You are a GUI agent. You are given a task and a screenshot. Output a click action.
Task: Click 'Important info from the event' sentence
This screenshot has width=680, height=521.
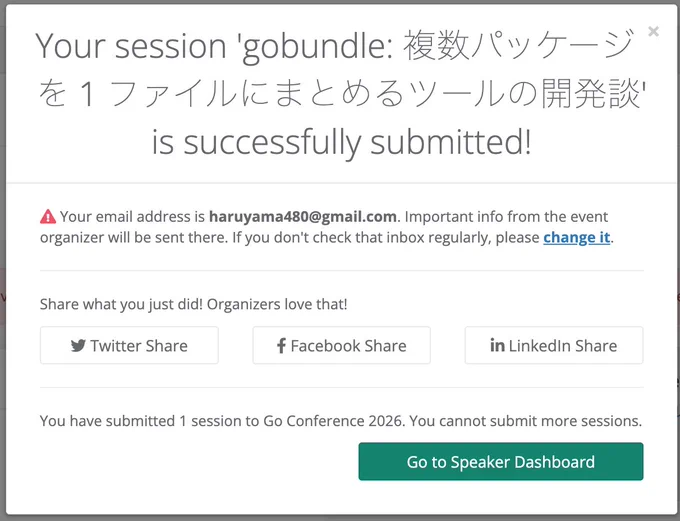pyautogui.click(x=506, y=216)
